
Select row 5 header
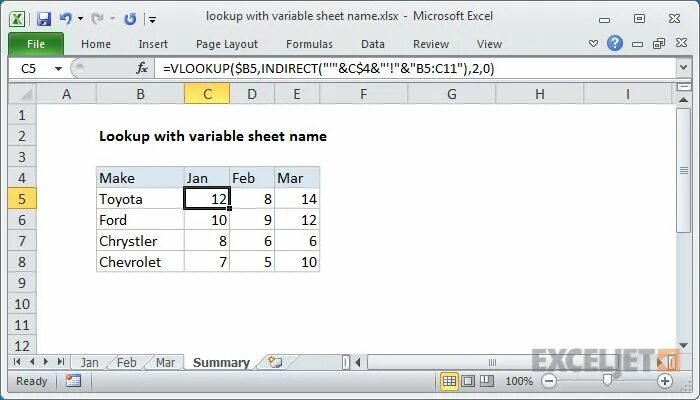22,199
